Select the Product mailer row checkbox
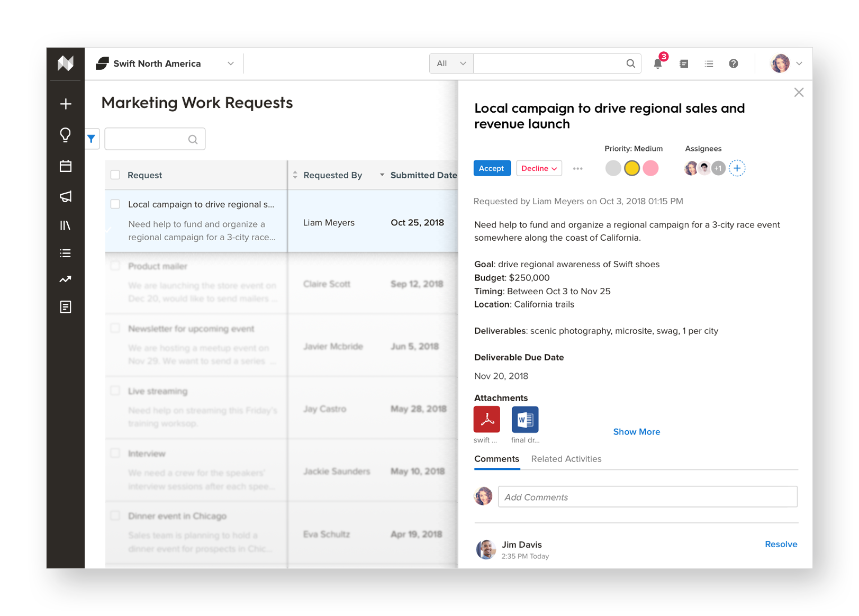This screenshot has width=859, height=616. pos(115,266)
